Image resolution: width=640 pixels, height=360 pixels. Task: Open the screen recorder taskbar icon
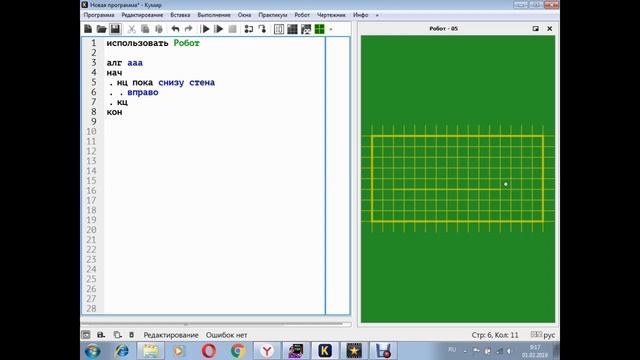point(383,351)
